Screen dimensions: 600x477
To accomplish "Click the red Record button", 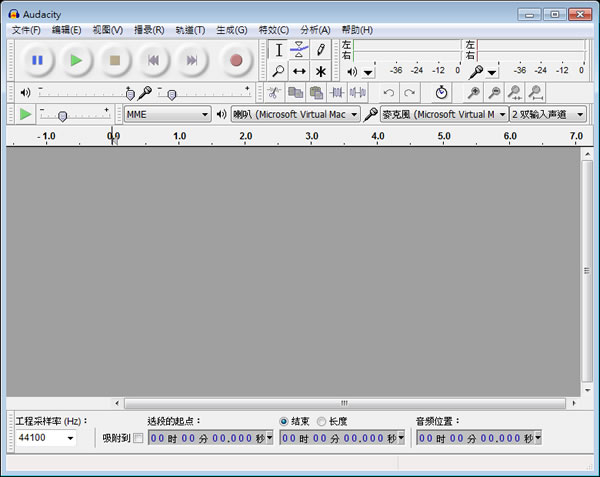I will click(x=236, y=60).
